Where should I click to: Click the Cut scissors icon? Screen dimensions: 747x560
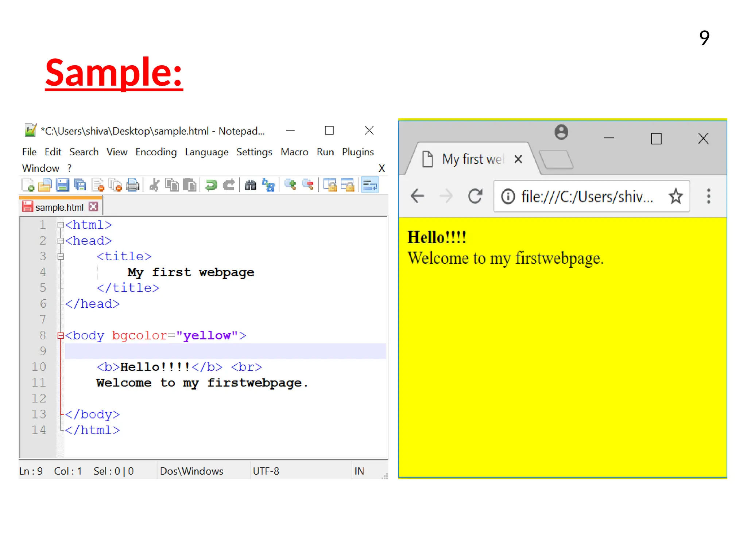tap(155, 185)
